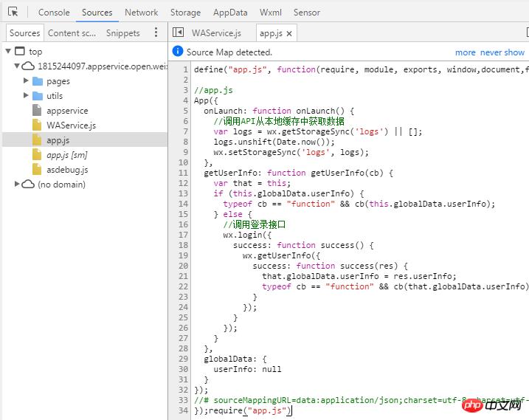Switch to the WAService.js editor tab

216,33
